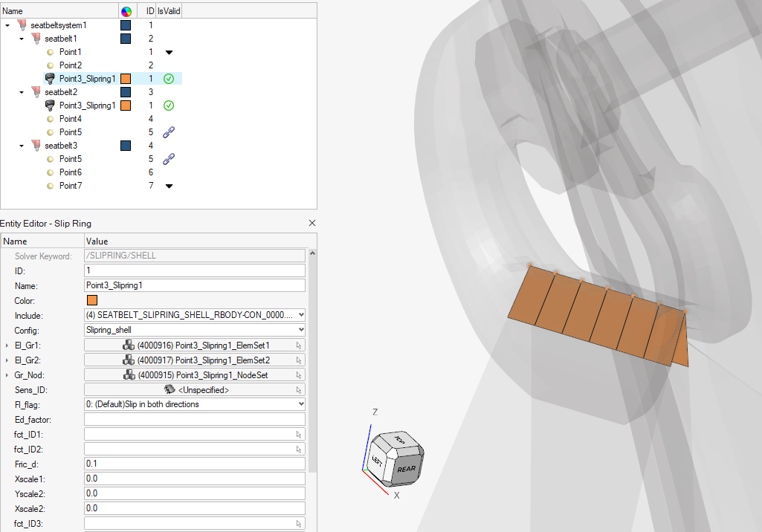762x532 pixels.
Task: Click the Gr_Nod NodeSet selector button
Action: pos(195,375)
